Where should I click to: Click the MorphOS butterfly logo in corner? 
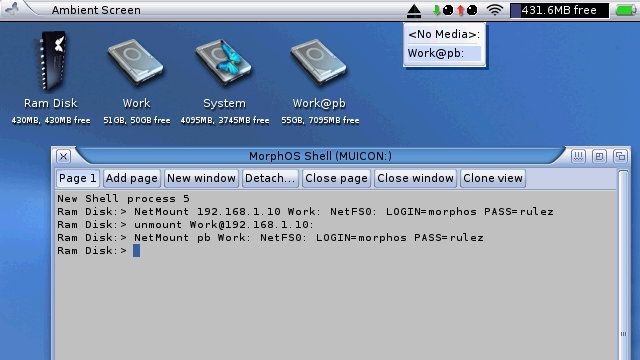pyautogui.click(x=12, y=9)
